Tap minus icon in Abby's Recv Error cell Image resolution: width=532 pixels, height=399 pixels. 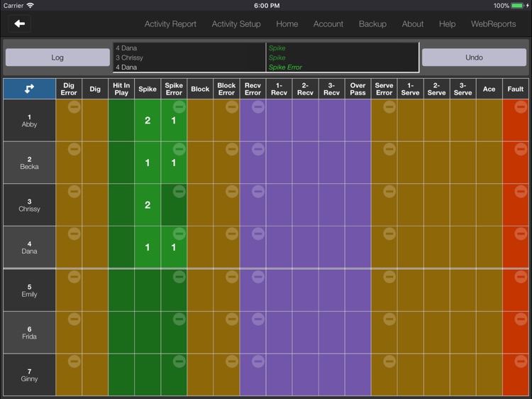pyautogui.click(x=258, y=107)
